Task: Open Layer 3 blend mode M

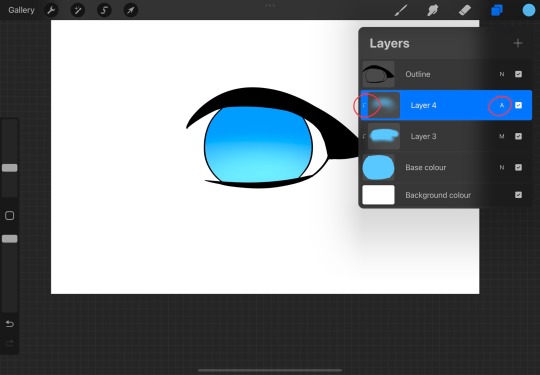Action: coord(502,136)
